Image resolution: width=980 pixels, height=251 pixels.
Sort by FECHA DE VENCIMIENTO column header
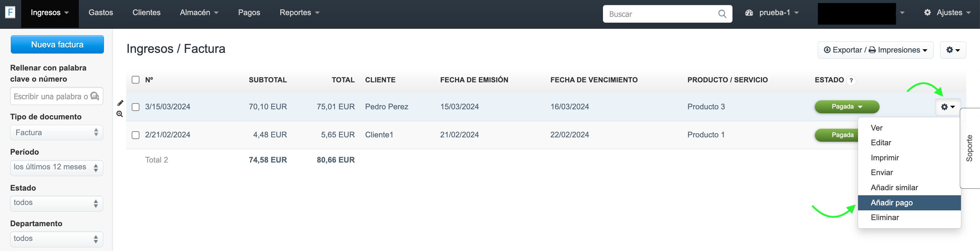(x=594, y=80)
